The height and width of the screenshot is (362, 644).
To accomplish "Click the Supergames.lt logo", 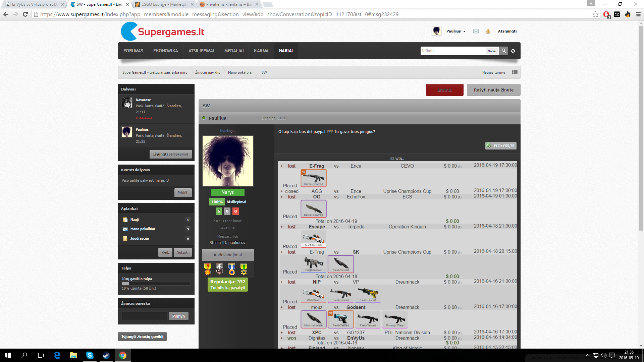I will pyautogui.click(x=162, y=31).
